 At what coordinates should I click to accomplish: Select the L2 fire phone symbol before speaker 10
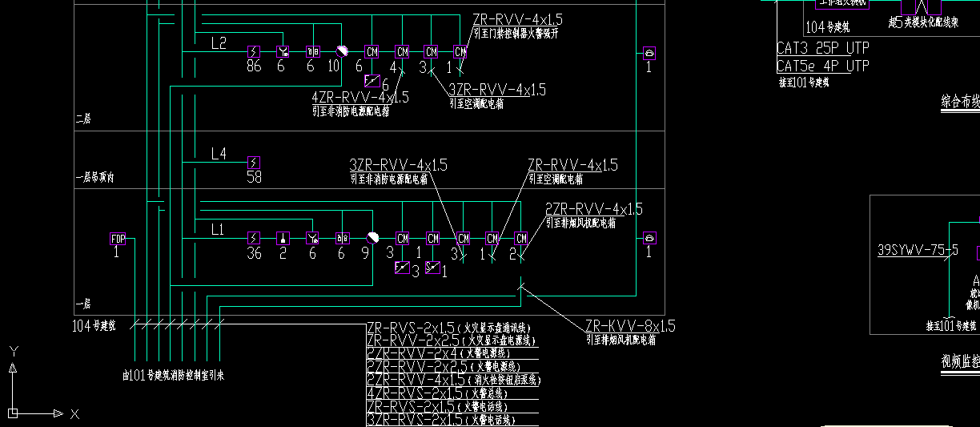312,52
